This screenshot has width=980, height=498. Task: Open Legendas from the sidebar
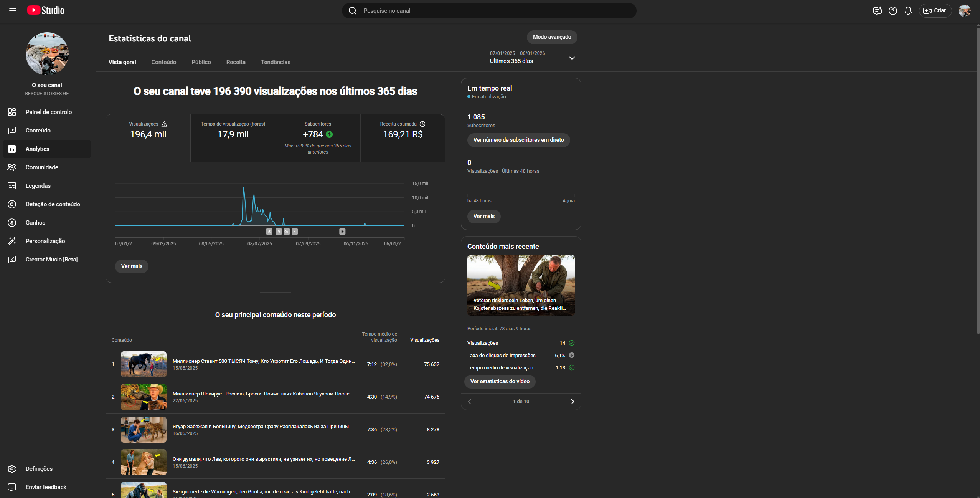38,186
